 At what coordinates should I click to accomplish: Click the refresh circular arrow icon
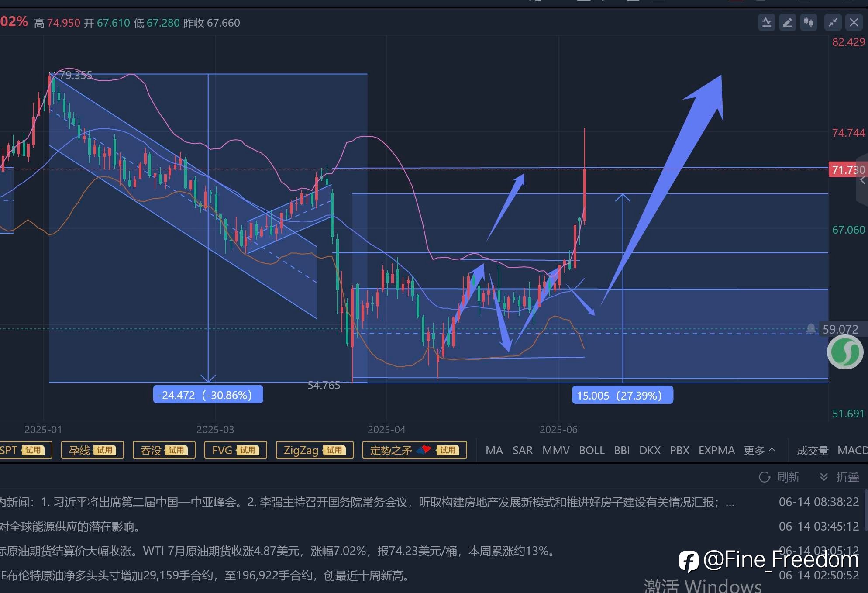pos(765,477)
